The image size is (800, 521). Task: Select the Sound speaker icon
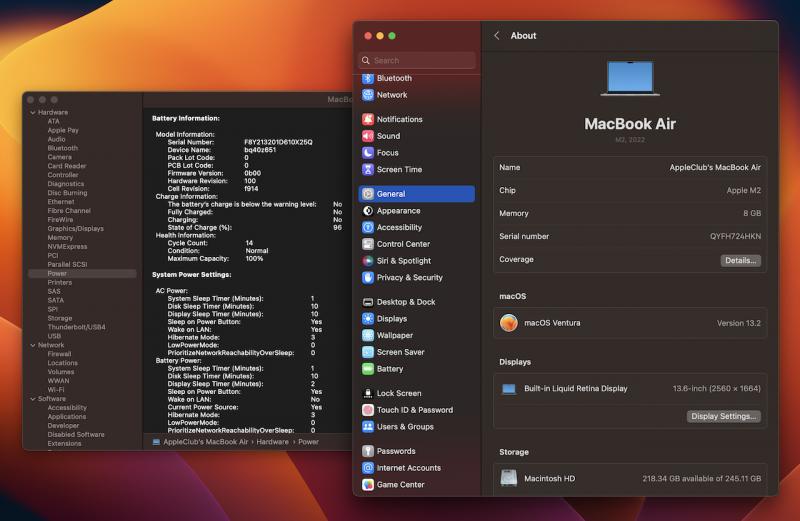coord(368,136)
